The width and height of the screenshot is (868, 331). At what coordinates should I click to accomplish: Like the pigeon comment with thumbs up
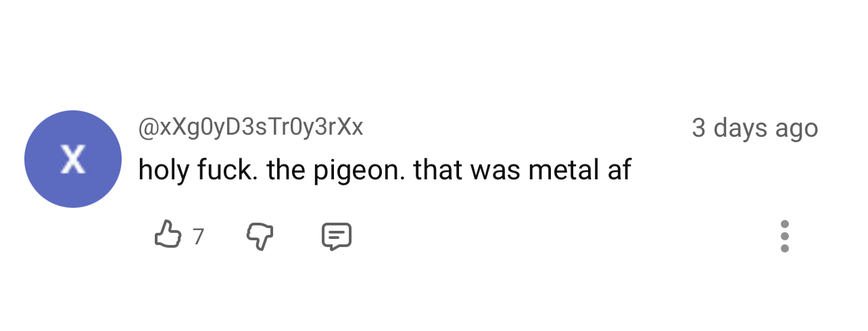[x=168, y=236]
